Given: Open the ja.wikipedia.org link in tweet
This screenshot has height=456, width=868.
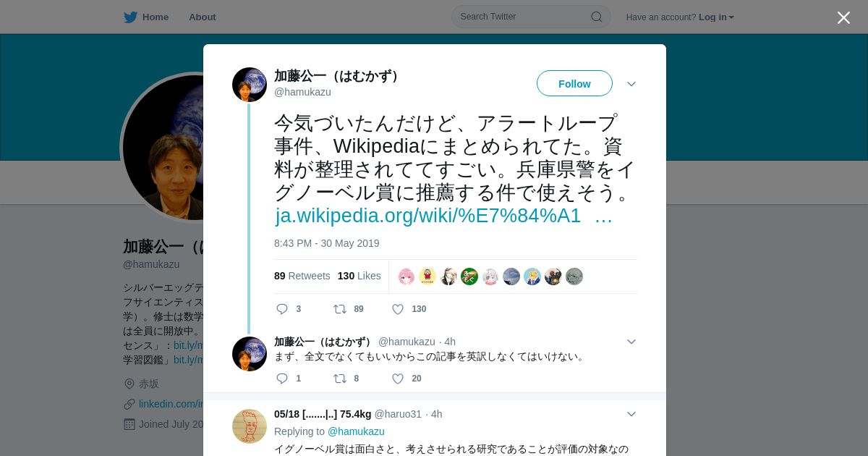Looking at the screenshot, I should click(x=443, y=216).
